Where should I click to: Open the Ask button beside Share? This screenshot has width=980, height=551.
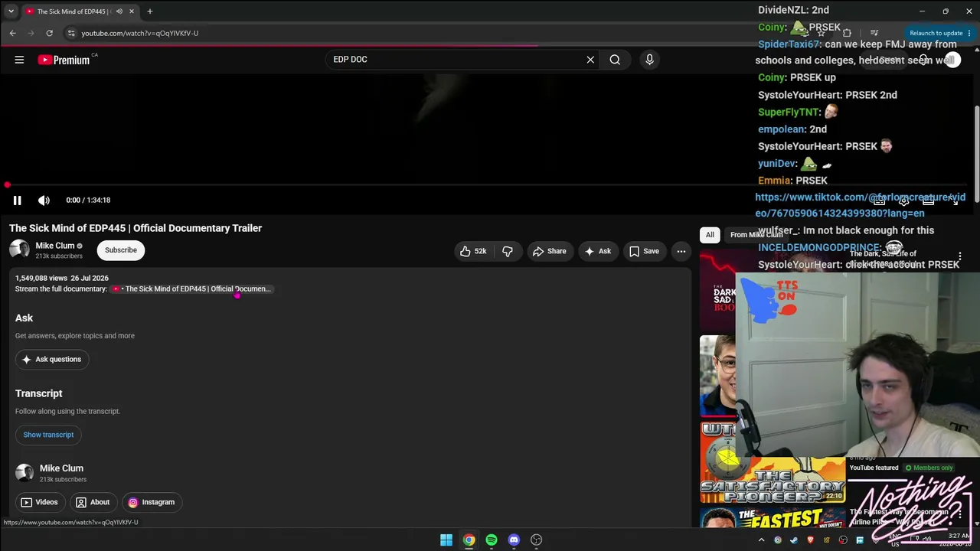(597, 251)
